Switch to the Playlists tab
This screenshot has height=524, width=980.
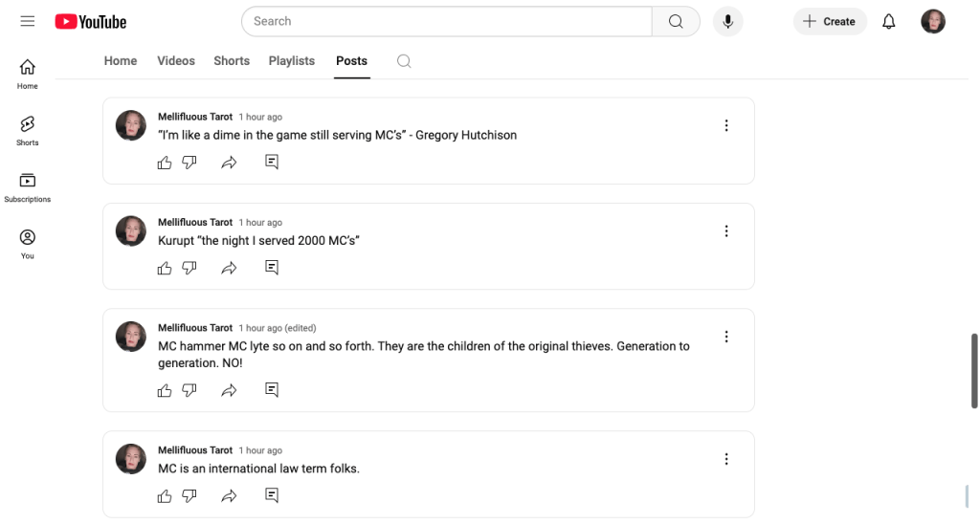(x=292, y=61)
